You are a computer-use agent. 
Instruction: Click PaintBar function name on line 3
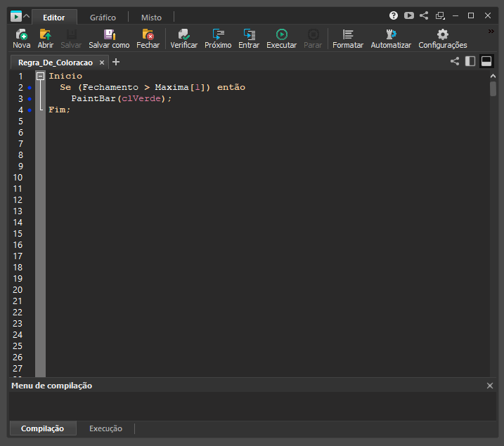[93, 98]
